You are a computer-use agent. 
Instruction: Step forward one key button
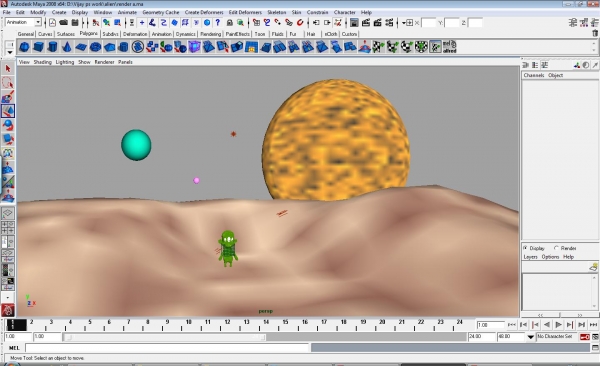pyautogui.click(x=570, y=325)
